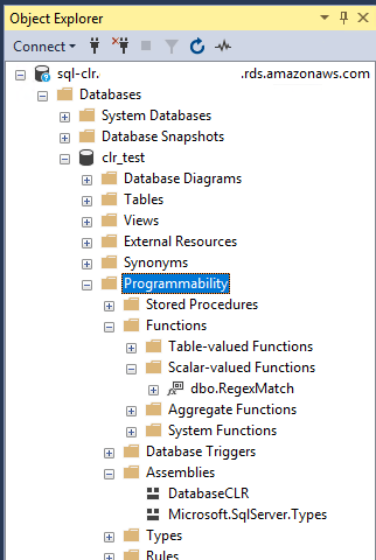Select the Microsoft.SqlServer.Types label

247,515
